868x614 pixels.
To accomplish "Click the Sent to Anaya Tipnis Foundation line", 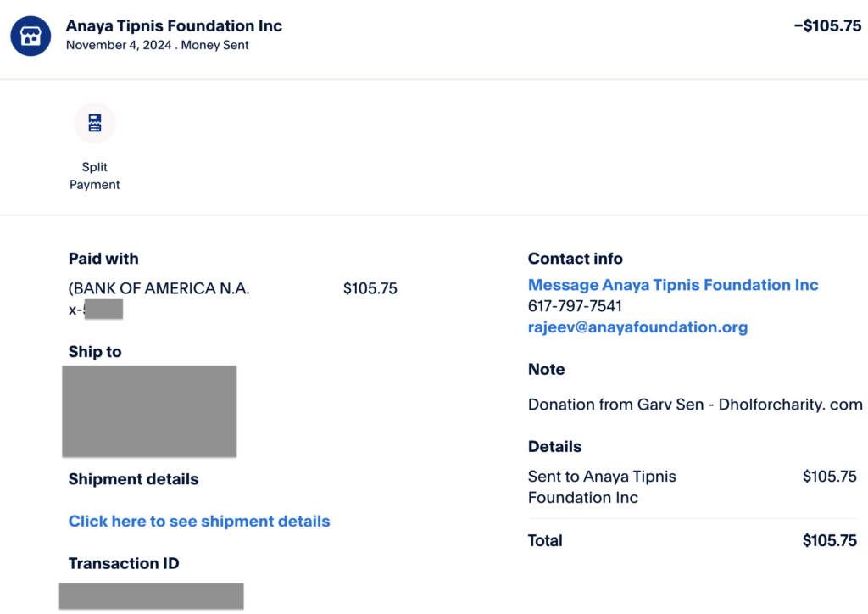I will pyautogui.click(x=602, y=487).
